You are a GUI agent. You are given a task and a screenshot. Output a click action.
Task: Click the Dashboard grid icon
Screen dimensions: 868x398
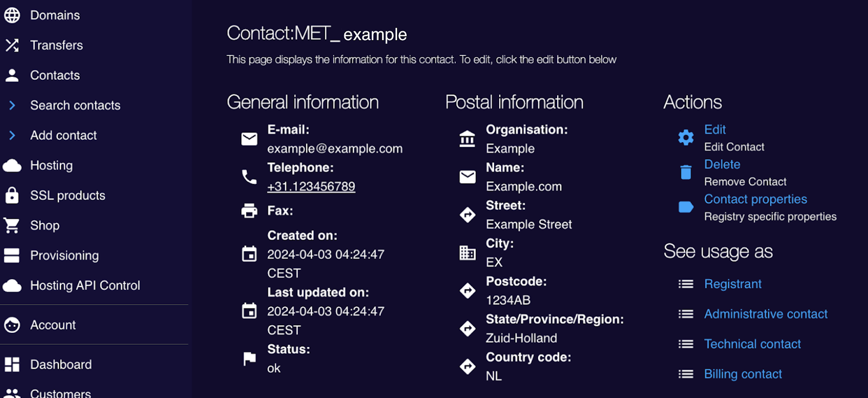coord(12,364)
